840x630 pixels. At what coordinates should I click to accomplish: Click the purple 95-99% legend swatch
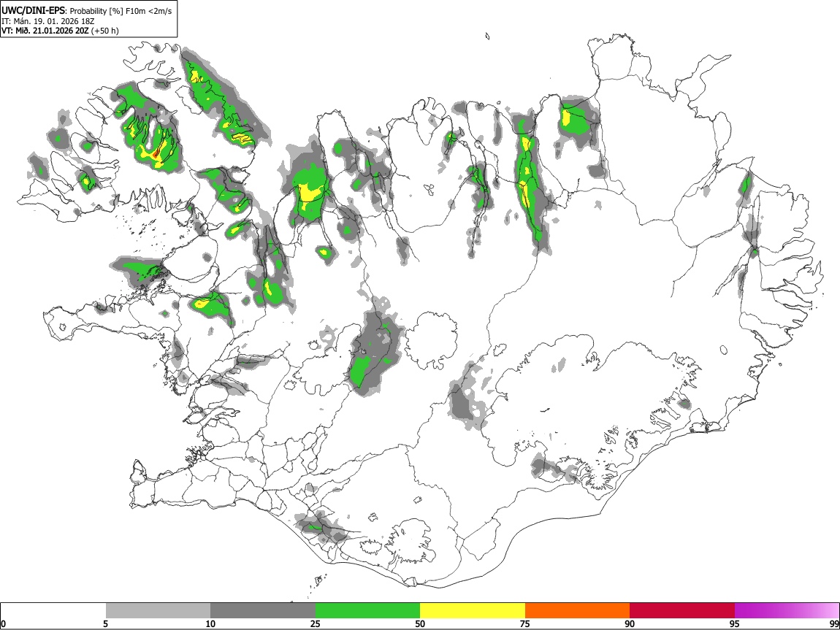pos(787,611)
